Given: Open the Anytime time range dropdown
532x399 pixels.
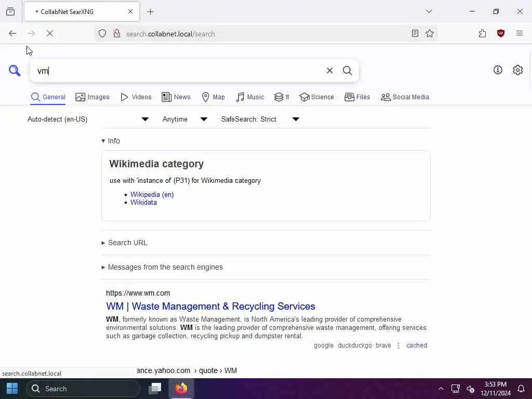Looking at the screenshot, I should 184,119.
